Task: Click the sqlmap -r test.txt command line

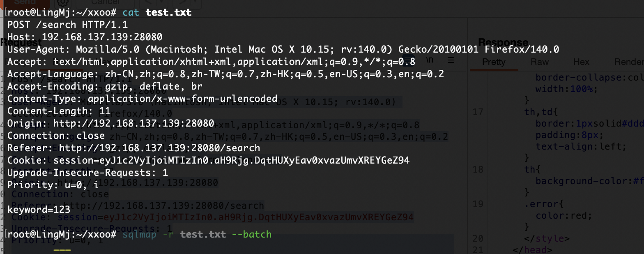Action: [x=197, y=234]
